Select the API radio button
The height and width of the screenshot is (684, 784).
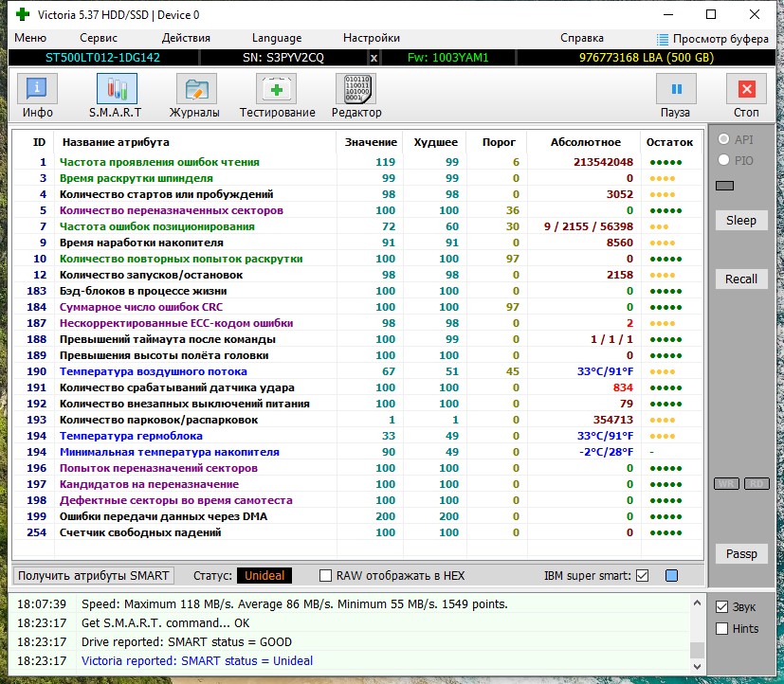723,139
